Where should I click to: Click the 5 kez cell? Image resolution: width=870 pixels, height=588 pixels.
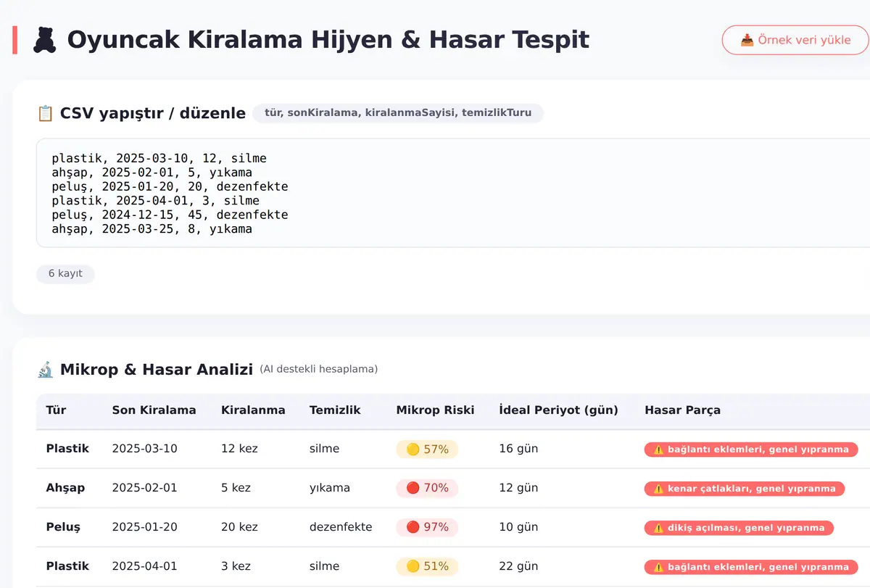click(236, 488)
